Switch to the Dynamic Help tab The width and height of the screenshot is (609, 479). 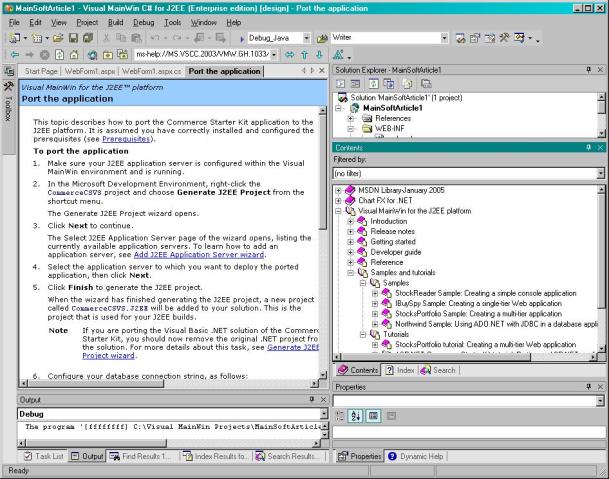pyautogui.click(x=416, y=456)
